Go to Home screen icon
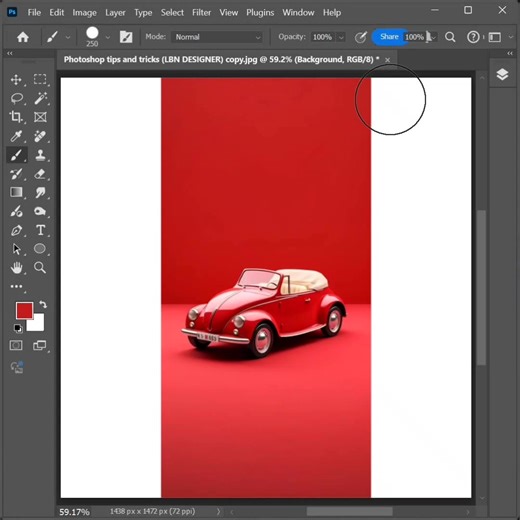 coord(23,37)
